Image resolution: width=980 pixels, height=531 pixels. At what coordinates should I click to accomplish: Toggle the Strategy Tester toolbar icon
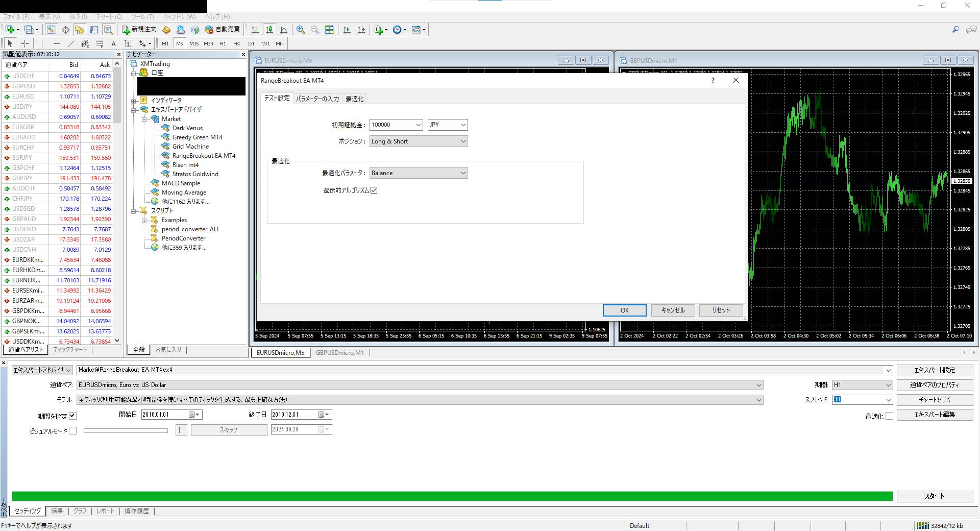[x=108, y=30]
